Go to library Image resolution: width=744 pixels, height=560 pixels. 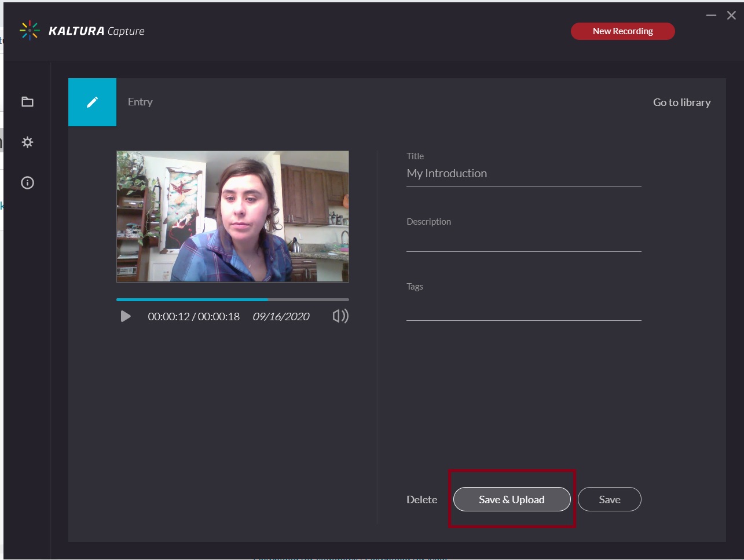pyautogui.click(x=681, y=103)
